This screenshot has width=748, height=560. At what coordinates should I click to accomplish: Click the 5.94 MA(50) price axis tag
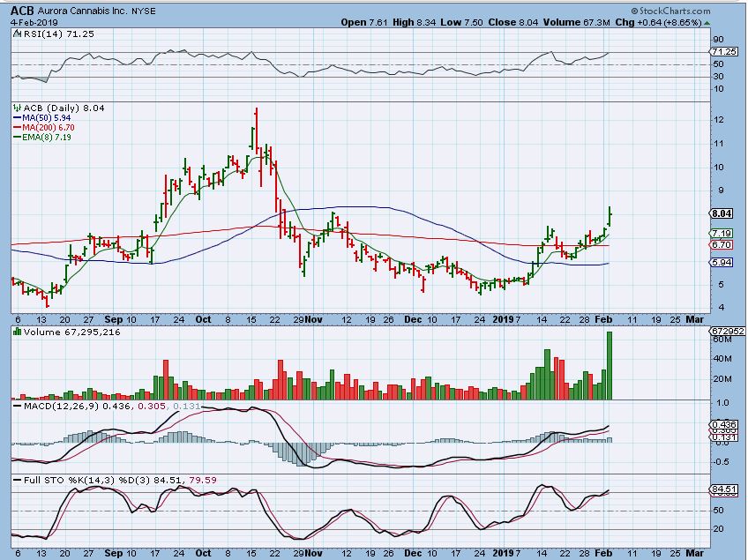coord(722,262)
